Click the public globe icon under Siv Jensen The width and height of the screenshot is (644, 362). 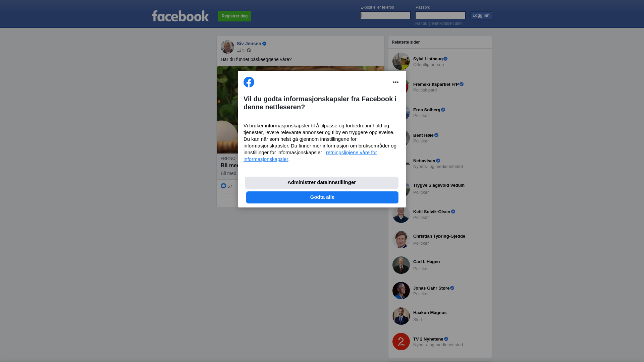coord(249,50)
